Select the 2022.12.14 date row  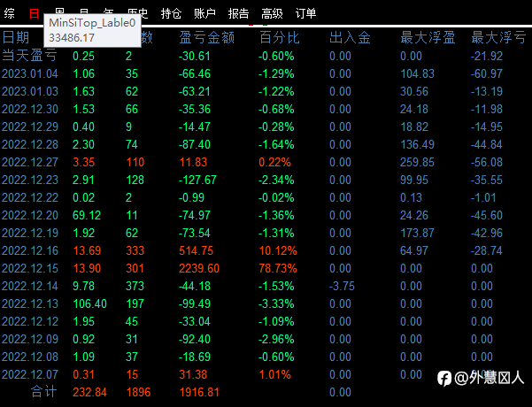tap(30, 286)
